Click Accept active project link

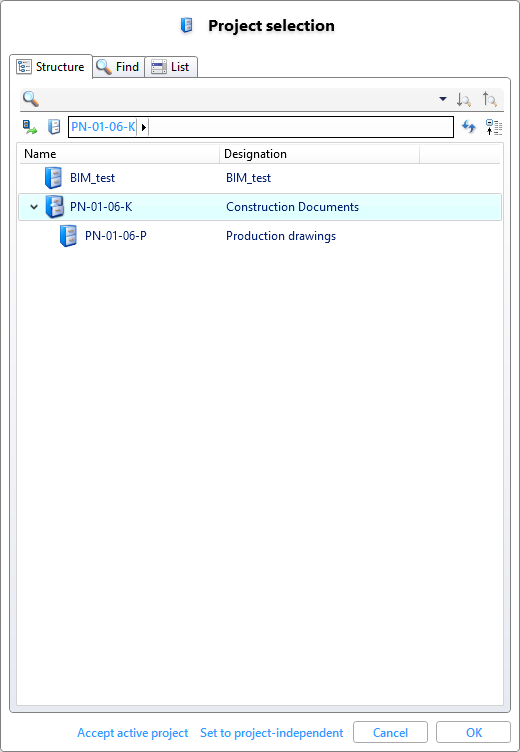click(133, 733)
